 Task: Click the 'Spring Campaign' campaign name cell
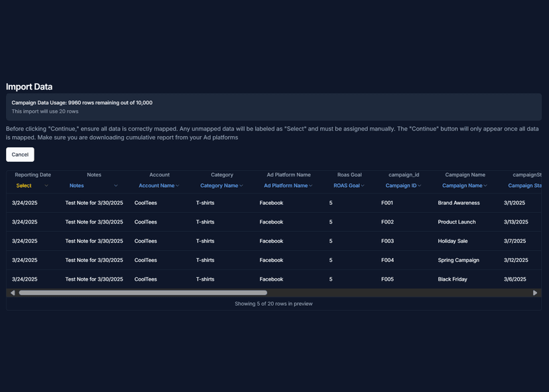click(x=458, y=260)
